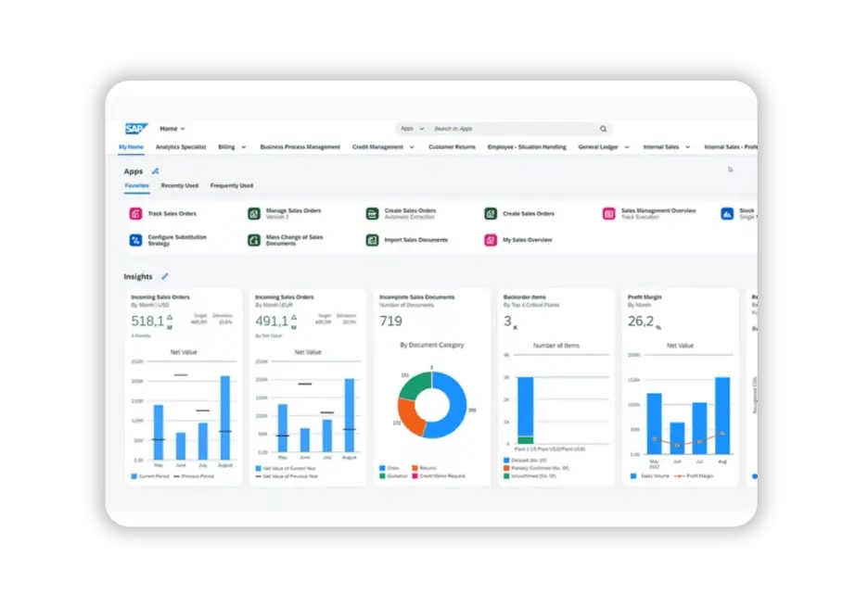Viewport: 868px width, 594px height.
Task: Open Mass Change of Sales Documents icon
Action: pos(254,240)
